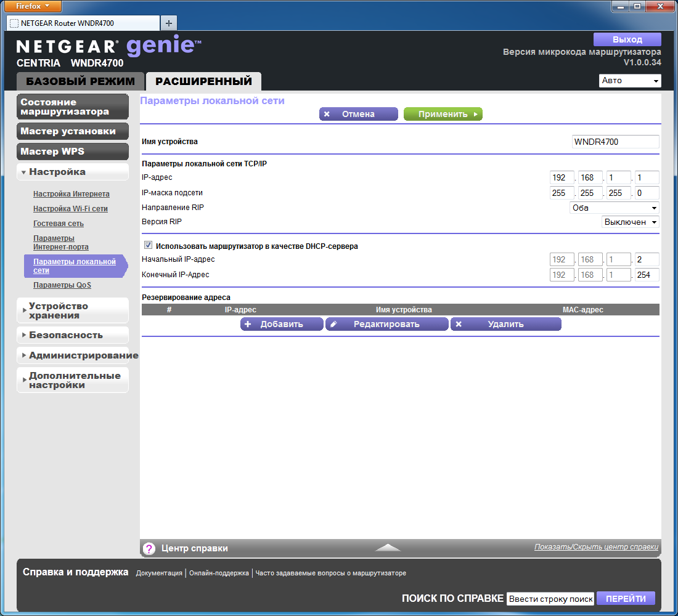Click ПЕРЕЙТИ help search button
678x616 pixels.
tap(626, 599)
